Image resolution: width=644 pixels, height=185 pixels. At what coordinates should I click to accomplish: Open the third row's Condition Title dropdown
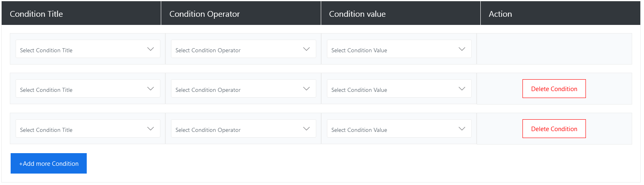click(x=82, y=129)
